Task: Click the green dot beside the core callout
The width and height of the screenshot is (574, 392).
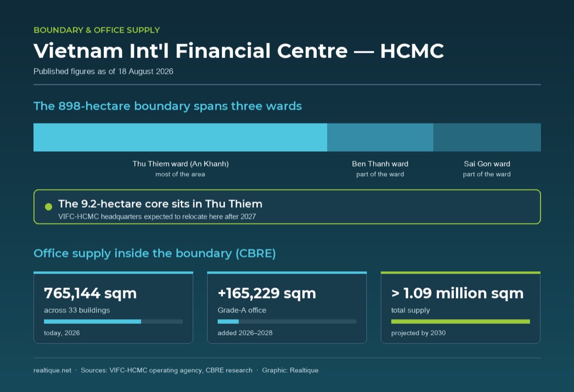Action: (x=49, y=207)
